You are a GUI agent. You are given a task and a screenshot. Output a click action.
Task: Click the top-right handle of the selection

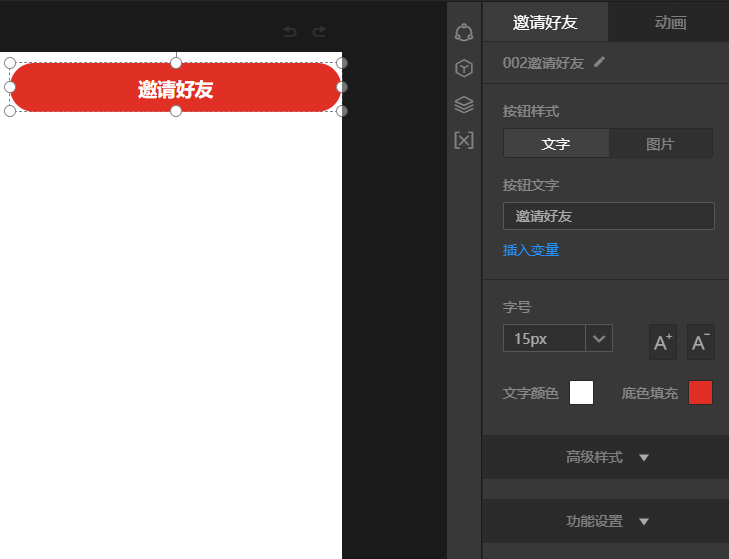342,63
